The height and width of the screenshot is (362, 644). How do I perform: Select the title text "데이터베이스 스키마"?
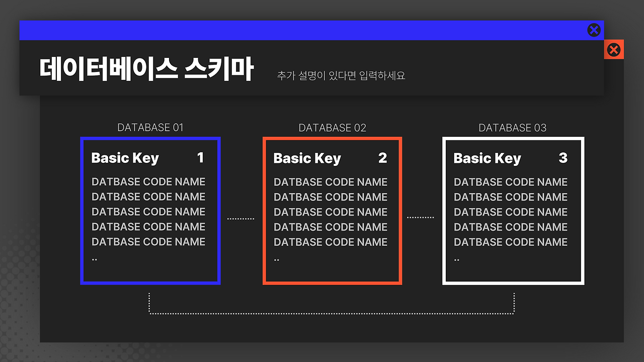pos(146,69)
